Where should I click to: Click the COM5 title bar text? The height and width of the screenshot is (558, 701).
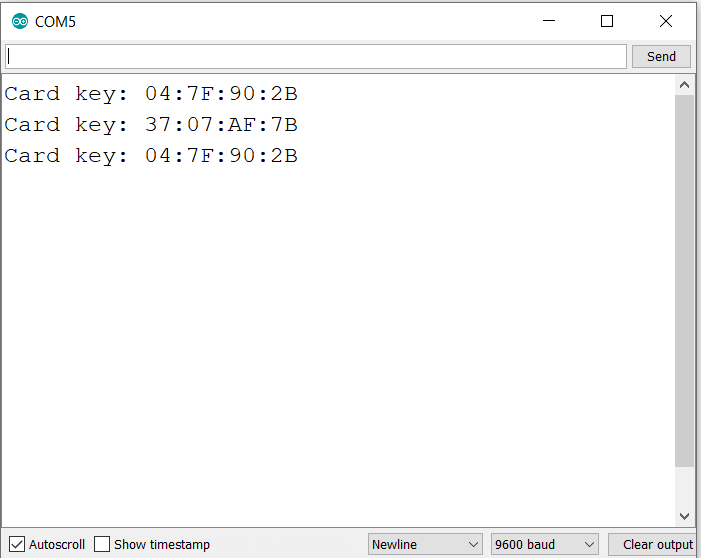(x=55, y=21)
